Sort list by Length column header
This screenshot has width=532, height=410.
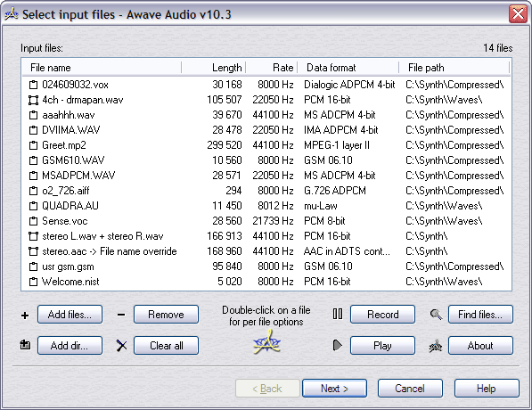[214, 68]
